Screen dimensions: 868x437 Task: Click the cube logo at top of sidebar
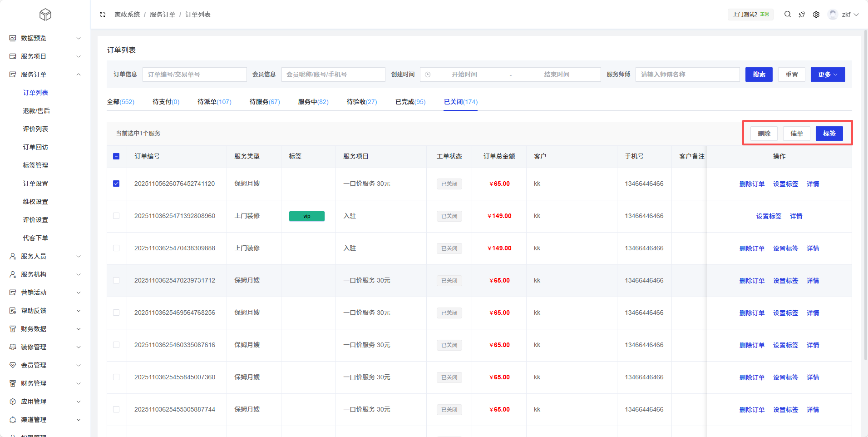pyautogui.click(x=45, y=15)
